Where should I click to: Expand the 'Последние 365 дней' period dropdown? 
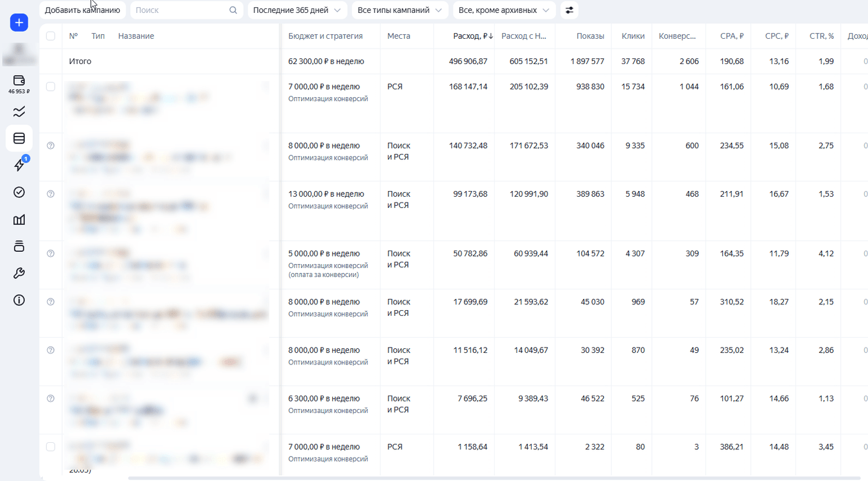click(297, 10)
